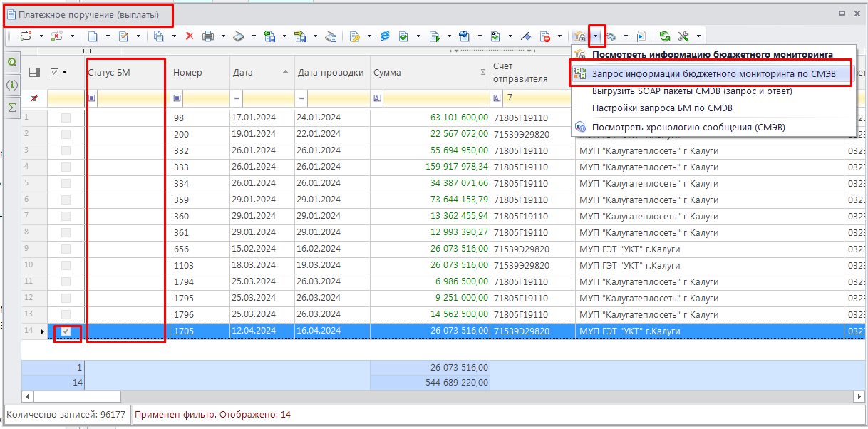Open the wrench and screwdriver settings icon
Screen dimensions: 868x429
[x=684, y=36]
